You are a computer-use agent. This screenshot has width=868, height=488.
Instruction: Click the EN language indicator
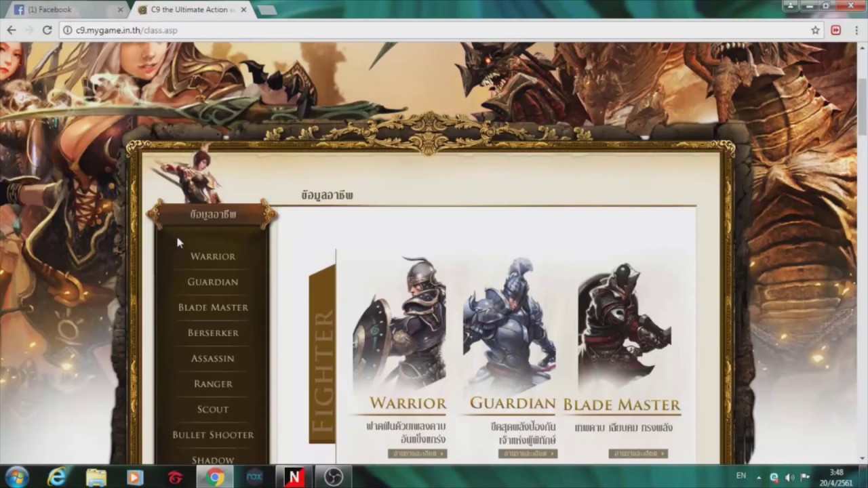741,476
